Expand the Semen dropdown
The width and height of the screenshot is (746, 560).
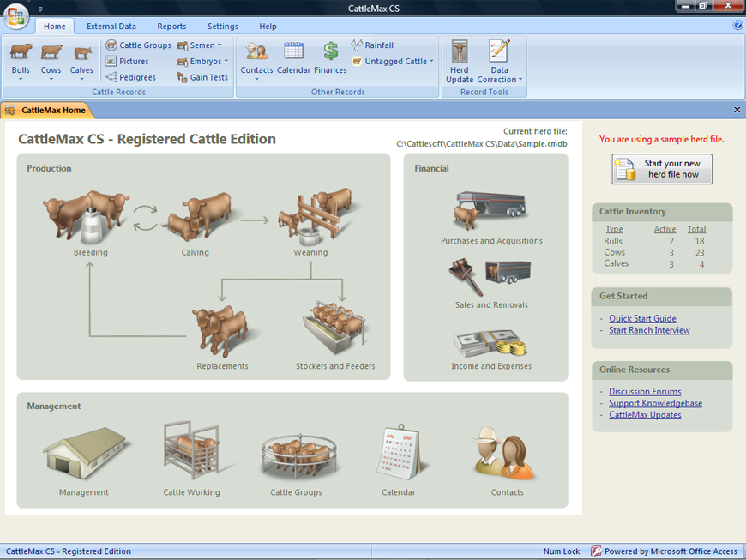tap(220, 45)
